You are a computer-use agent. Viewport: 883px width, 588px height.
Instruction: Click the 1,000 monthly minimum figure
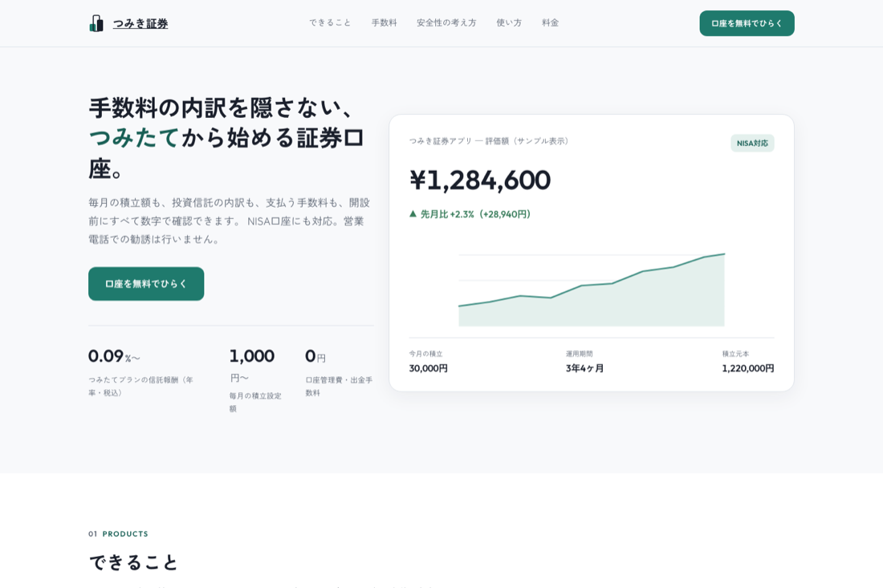coord(252,356)
